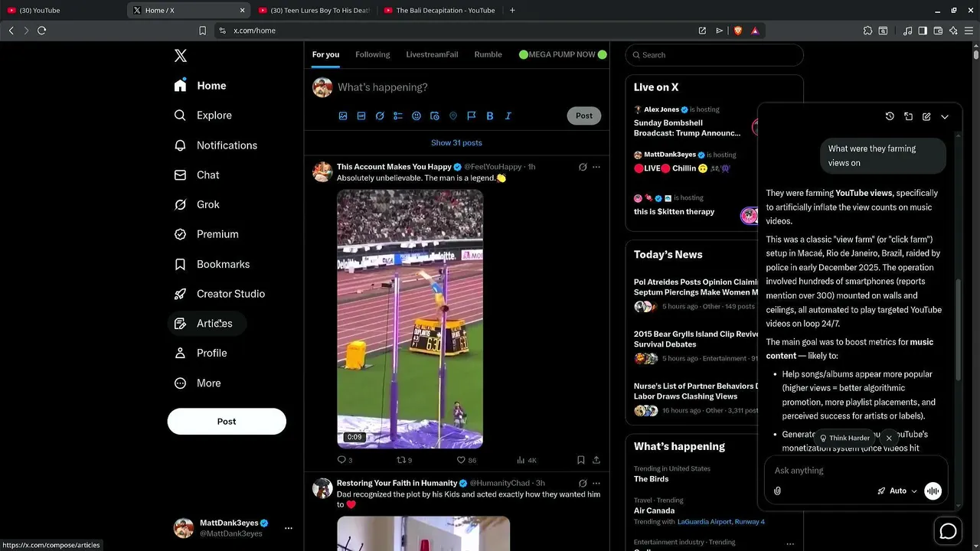Open Premium from the sidebar
980x551 pixels.
pos(206,234)
